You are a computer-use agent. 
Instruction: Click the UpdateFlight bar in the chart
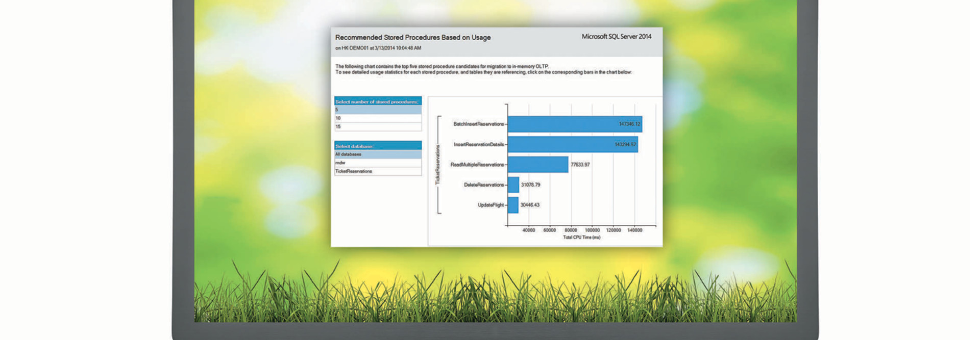[513, 205]
